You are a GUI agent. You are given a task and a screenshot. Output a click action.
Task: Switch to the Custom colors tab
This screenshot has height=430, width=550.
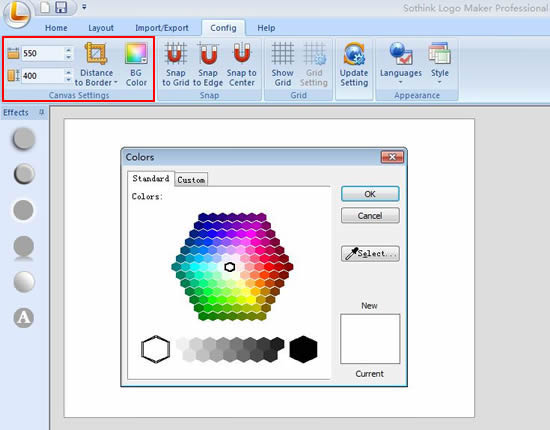coord(191,180)
